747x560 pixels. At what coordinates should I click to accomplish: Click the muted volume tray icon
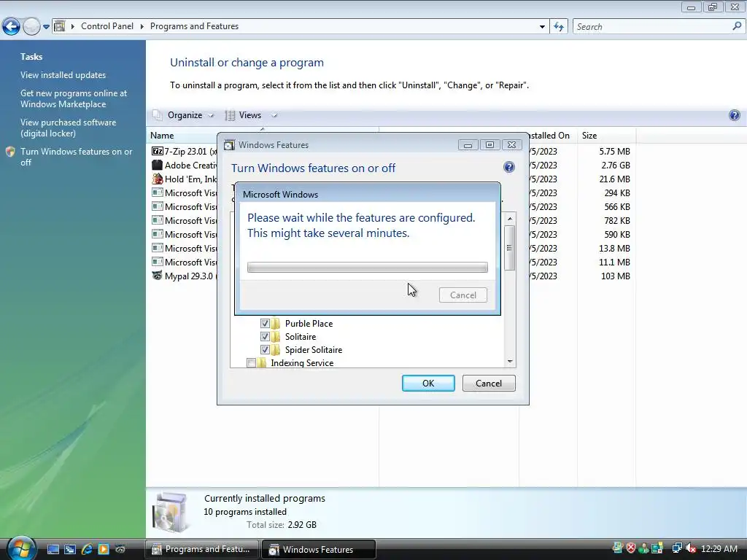click(x=690, y=548)
